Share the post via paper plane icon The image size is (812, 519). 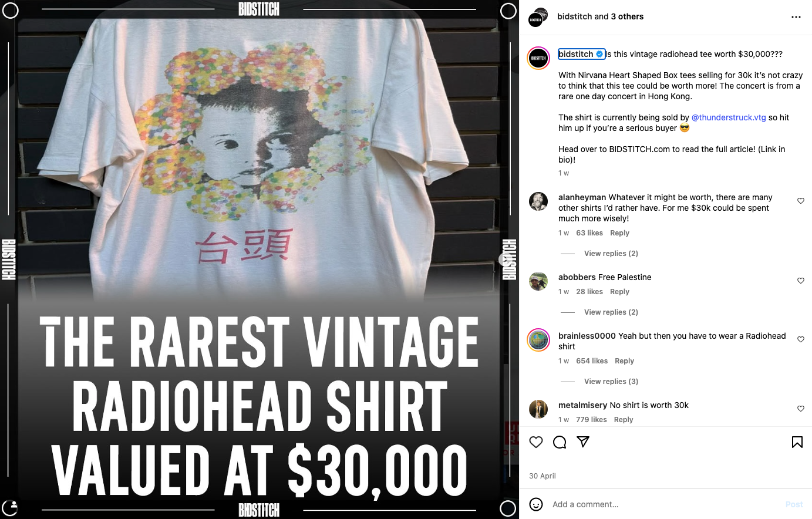(583, 442)
